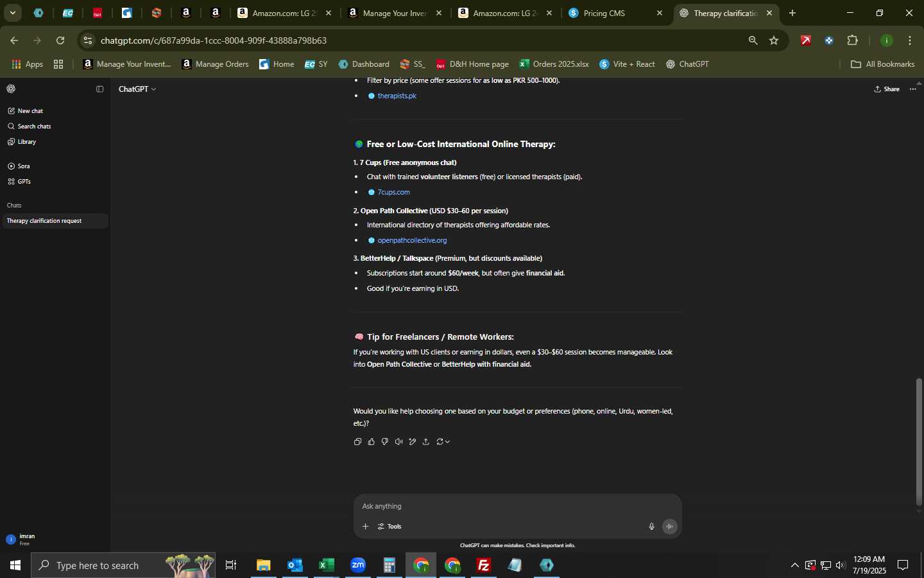
Task: Open the Library section
Action: point(55,142)
